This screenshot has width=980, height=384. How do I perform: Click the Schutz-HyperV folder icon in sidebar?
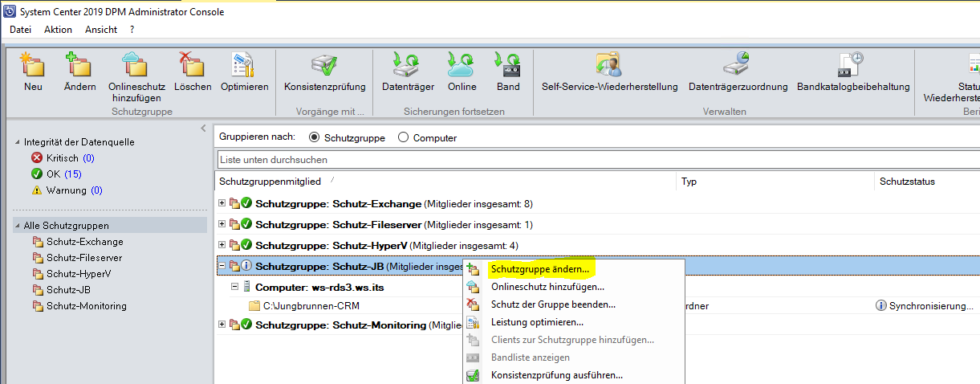click(x=37, y=274)
